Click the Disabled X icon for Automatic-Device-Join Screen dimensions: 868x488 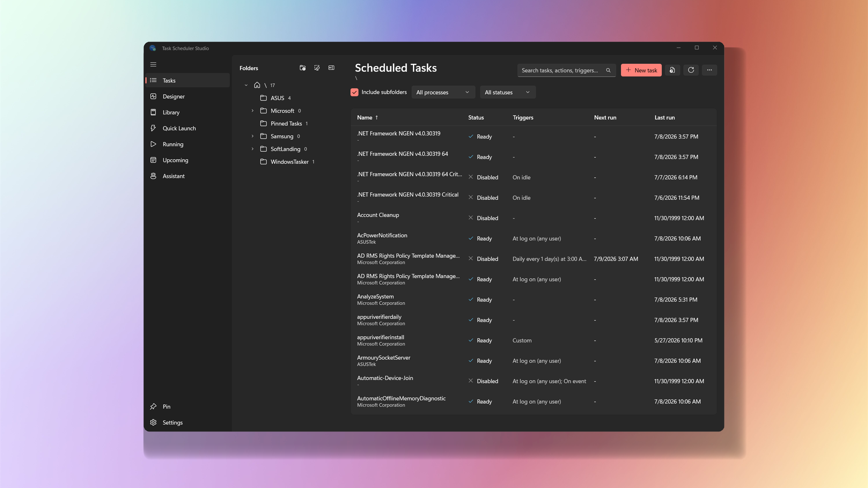[471, 381]
